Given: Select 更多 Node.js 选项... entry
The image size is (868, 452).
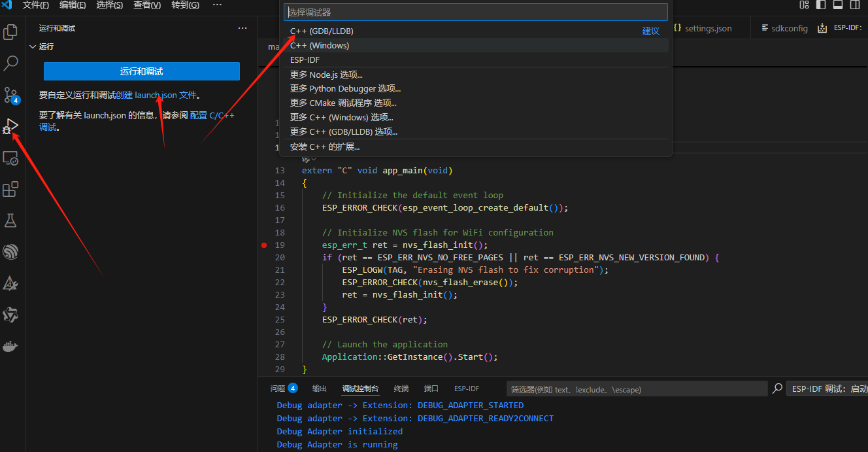Looking at the screenshot, I should 476,75.
